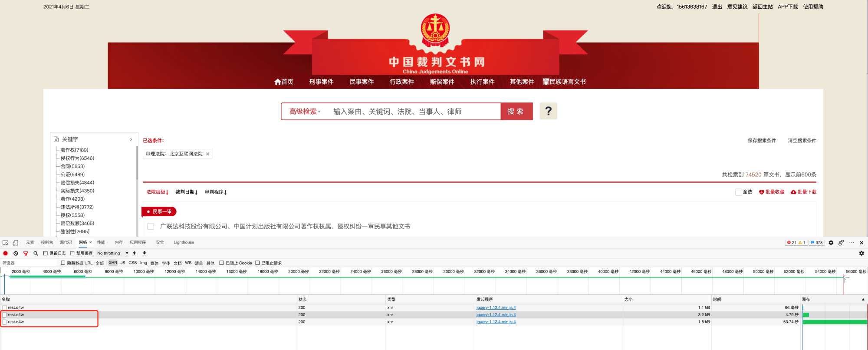Image resolution: width=868 pixels, height=350 pixels.
Task: Open DevTools main settings gear
Action: [831, 243]
